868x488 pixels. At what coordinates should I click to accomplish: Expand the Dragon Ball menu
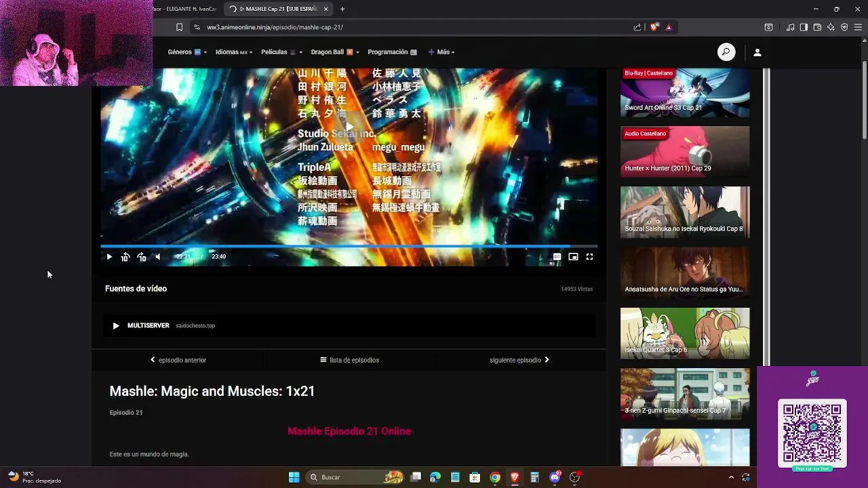tap(335, 52)
